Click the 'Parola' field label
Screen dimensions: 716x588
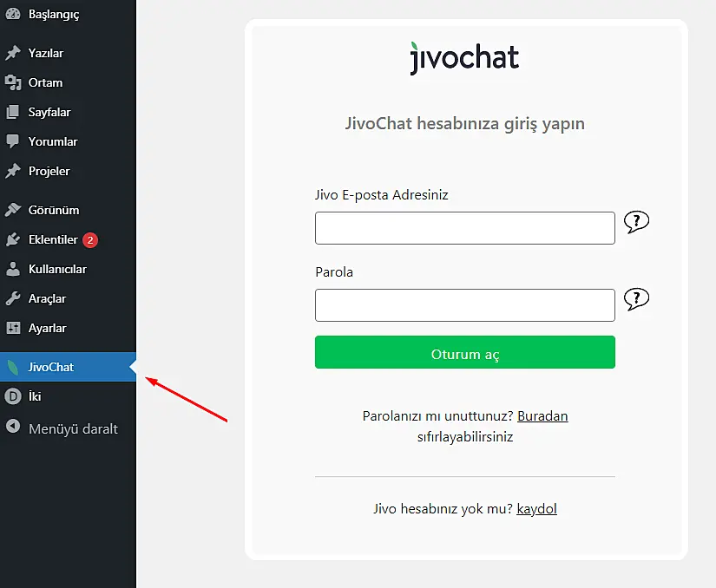[x=334, y=271]
